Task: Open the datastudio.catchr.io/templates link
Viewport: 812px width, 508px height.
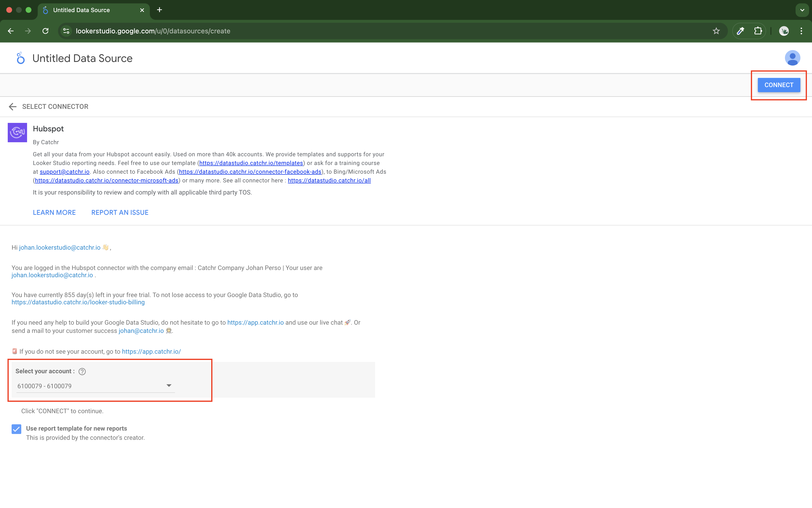Action: point(251,163)
